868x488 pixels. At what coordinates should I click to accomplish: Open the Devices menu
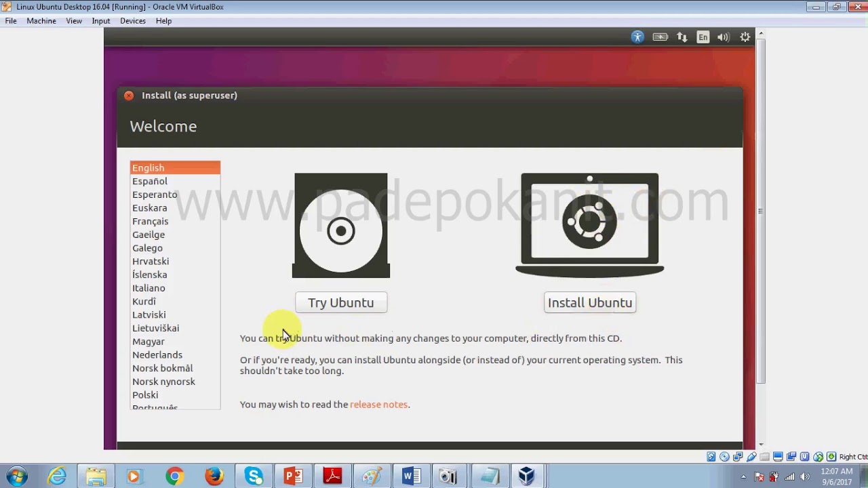[133, 21]
